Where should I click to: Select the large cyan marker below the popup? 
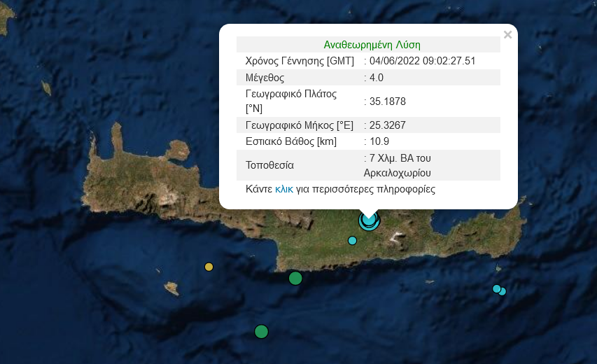coord(369,220)
